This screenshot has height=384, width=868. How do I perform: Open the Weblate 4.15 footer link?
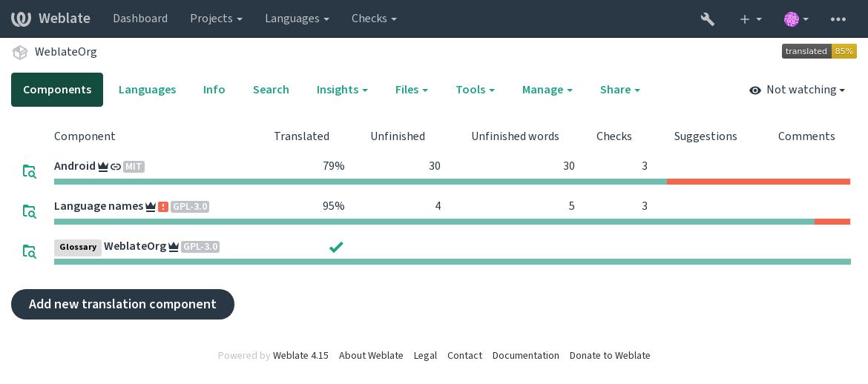click(x=300, y=355)
